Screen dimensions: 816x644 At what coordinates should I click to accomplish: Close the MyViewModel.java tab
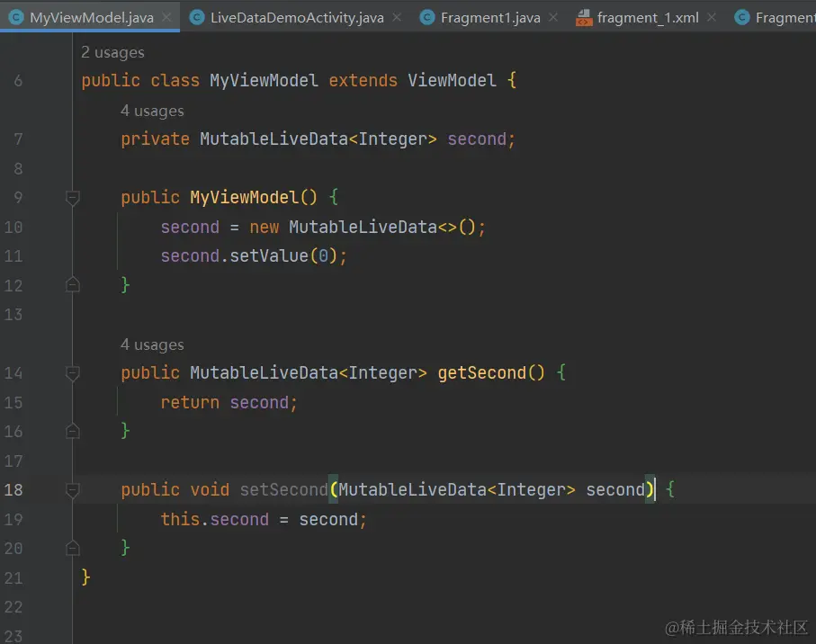166,18
